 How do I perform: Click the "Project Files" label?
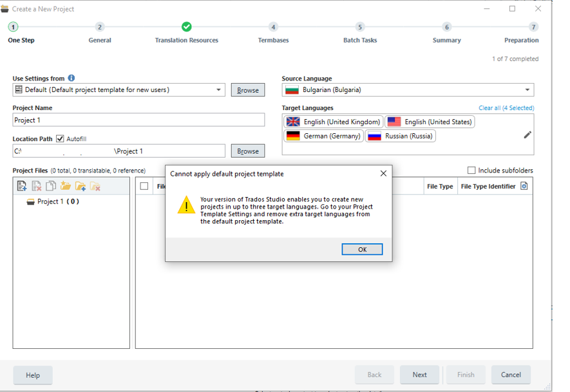pyautogui.click(x=30, y=171)
